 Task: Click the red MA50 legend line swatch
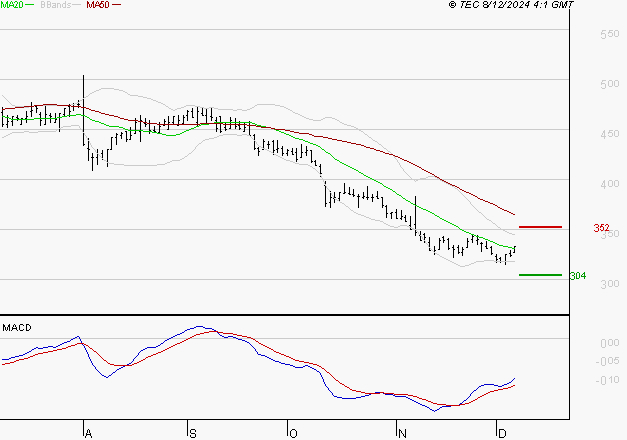(x=116, y=5)
